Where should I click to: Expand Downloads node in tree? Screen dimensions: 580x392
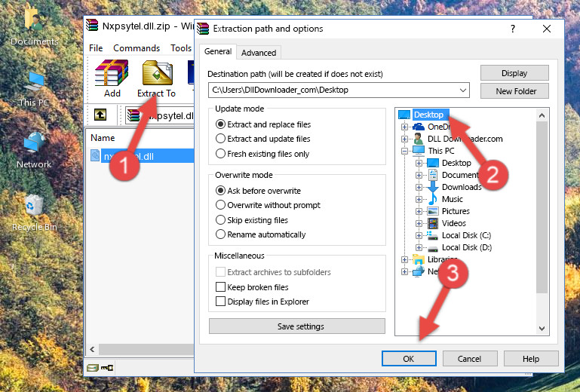click(x=419, y=187)
